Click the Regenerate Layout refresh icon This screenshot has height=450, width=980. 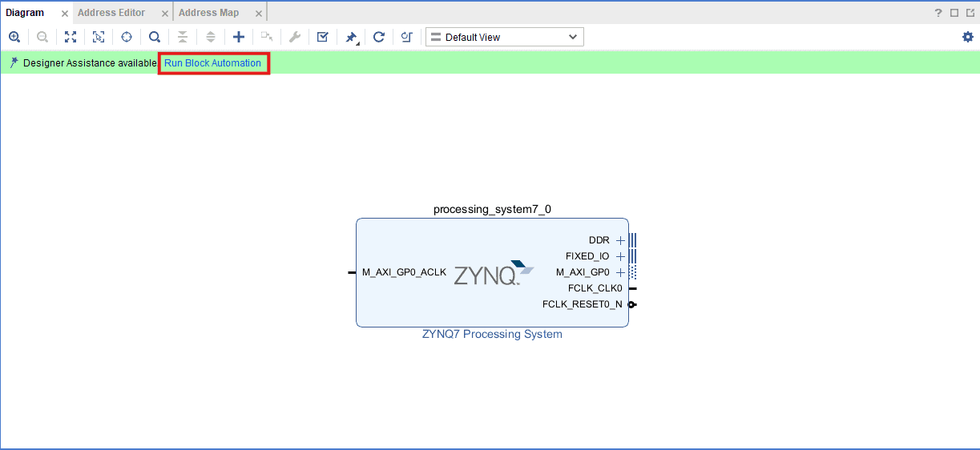[379, 37]
